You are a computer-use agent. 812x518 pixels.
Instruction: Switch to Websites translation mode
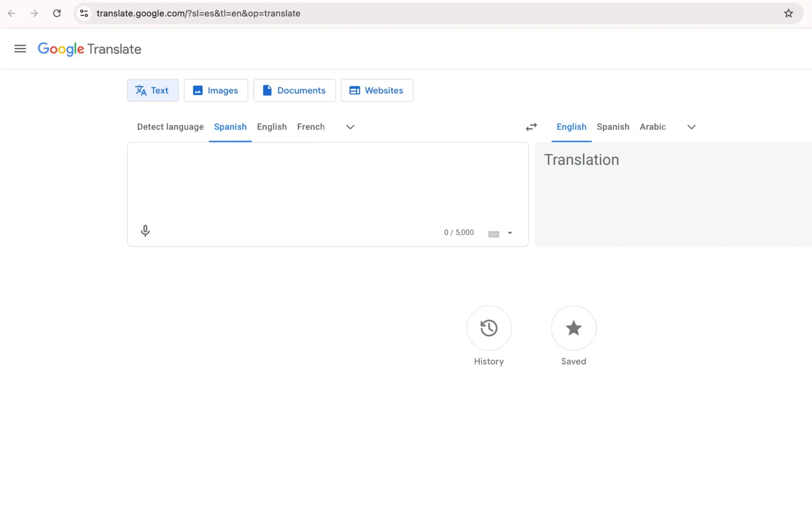(x=377, y=90)
